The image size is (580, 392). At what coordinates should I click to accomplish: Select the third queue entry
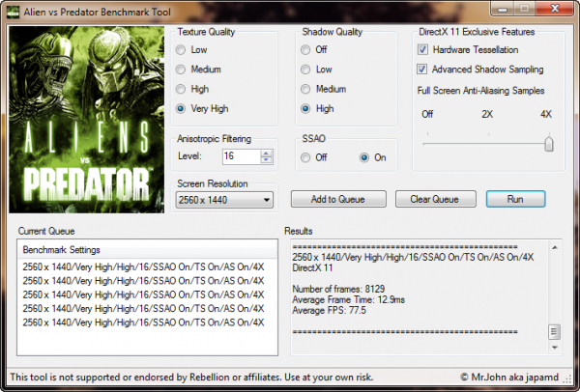[143, 294]
